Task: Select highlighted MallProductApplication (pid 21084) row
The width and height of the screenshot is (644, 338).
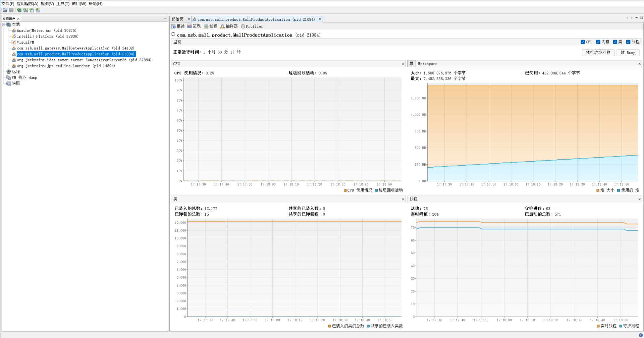Action: (76, 54)
